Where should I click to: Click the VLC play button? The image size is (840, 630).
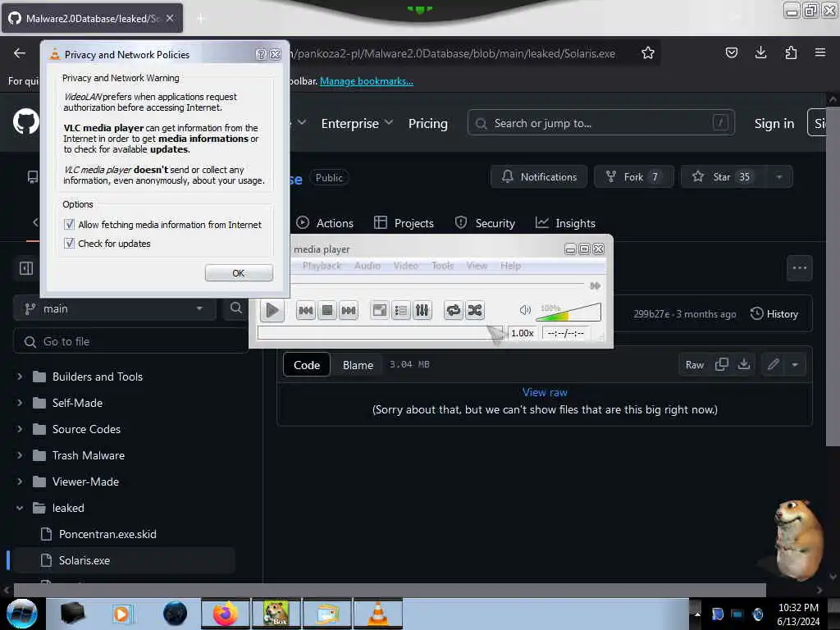(272, 310)
